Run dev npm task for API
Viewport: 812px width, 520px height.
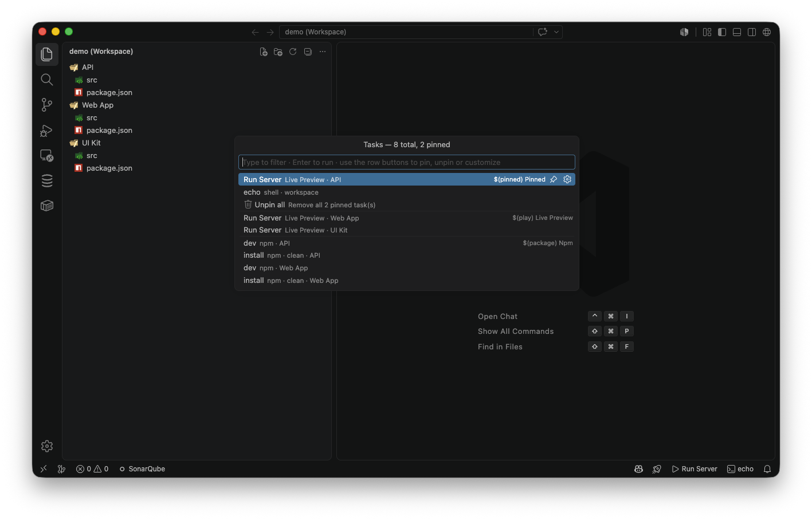(407, 243)
